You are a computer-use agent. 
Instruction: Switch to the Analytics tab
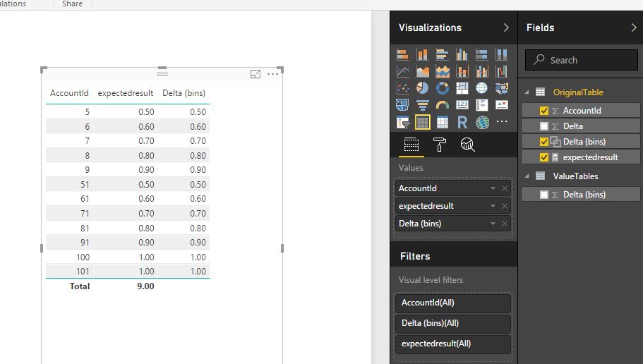467,145
